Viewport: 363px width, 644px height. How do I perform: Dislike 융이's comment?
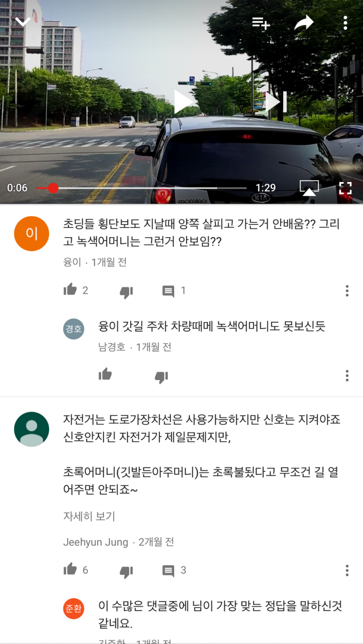pyautogui.click(x=126, y=292)
